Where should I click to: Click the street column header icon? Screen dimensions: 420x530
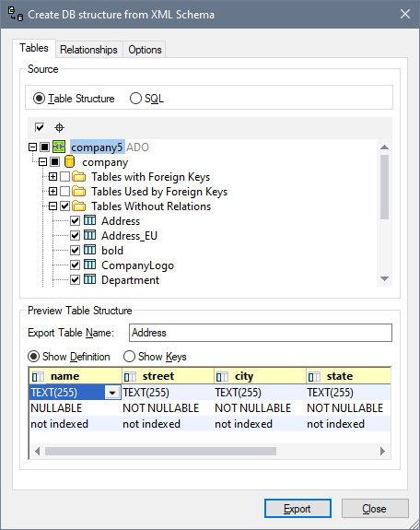pyautogui.click(x=130, y=377)
